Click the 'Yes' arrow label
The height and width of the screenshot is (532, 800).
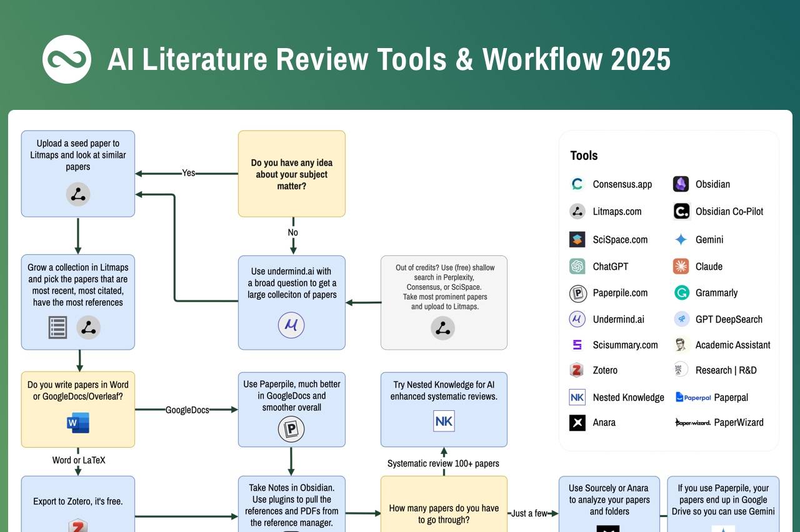tap(189, 173)
